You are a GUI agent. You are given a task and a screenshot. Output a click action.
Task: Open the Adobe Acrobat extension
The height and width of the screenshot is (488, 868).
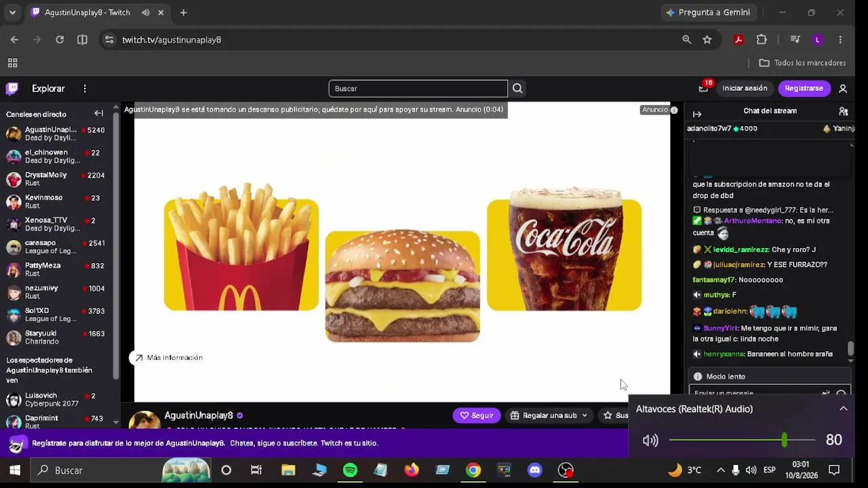click(x=738, y=39)
